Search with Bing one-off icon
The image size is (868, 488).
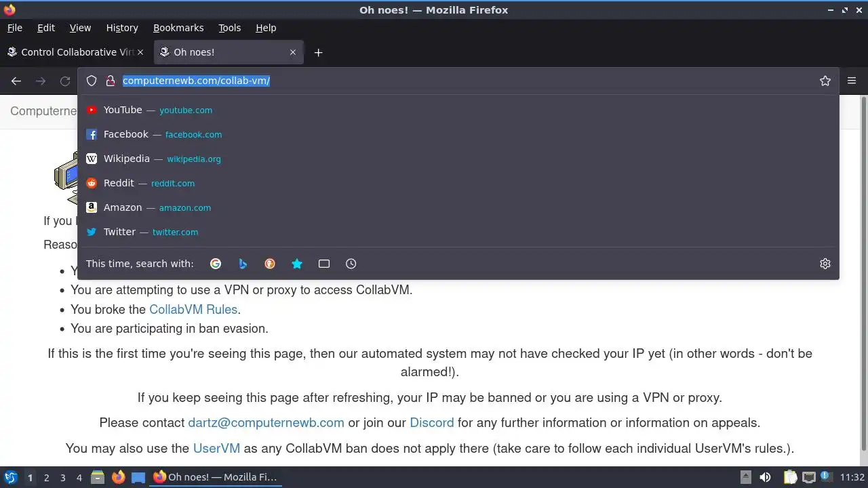[243, 264]
